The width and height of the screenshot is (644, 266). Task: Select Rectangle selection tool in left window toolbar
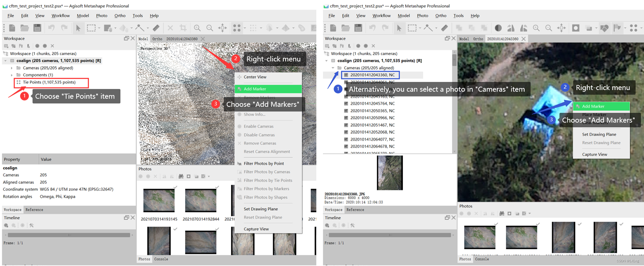point(91,28)
